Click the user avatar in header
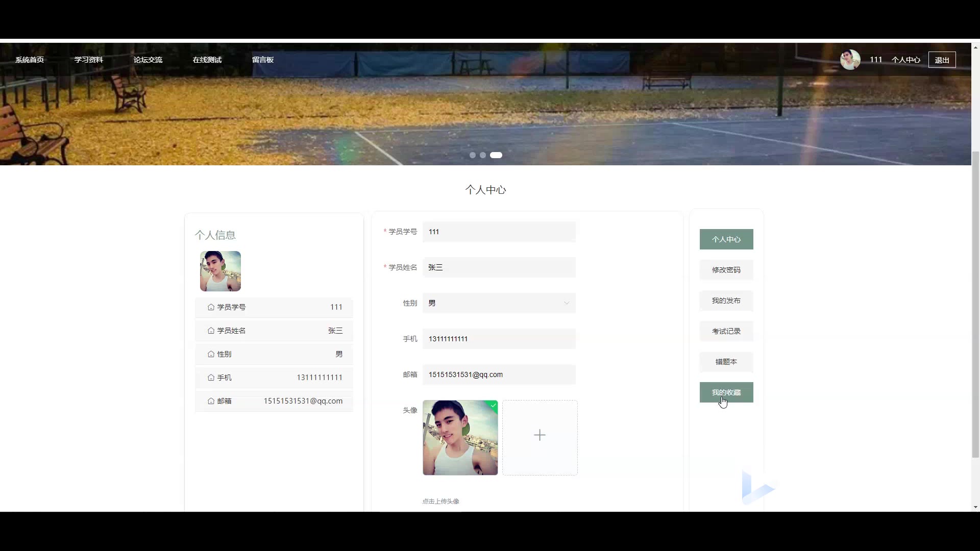This screenshot has height=551, width=980. (850, 60)
